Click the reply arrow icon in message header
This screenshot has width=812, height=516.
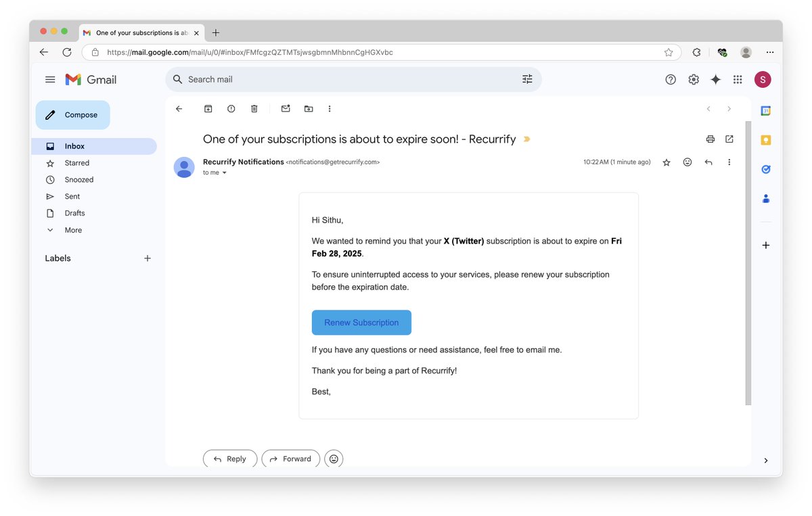click(708, 162)
